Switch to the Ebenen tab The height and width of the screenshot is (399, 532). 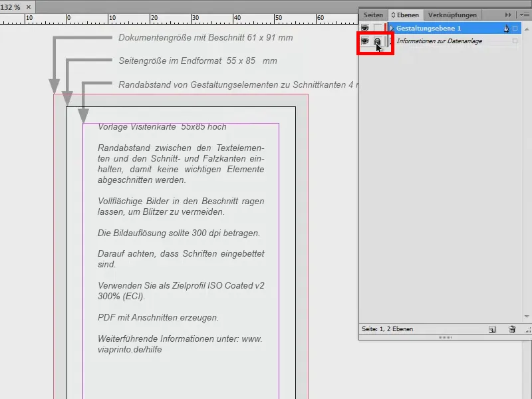point(406,15)
